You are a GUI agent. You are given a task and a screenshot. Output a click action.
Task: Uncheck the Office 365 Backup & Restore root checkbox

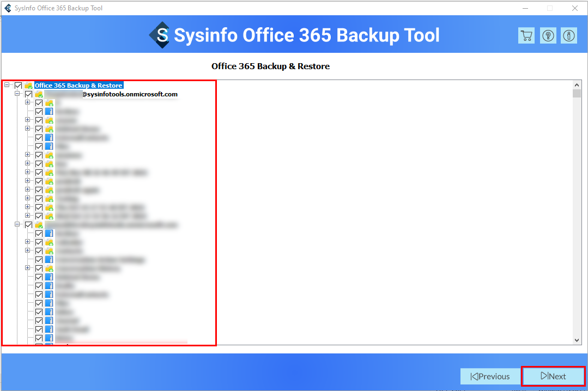[19, 85]
